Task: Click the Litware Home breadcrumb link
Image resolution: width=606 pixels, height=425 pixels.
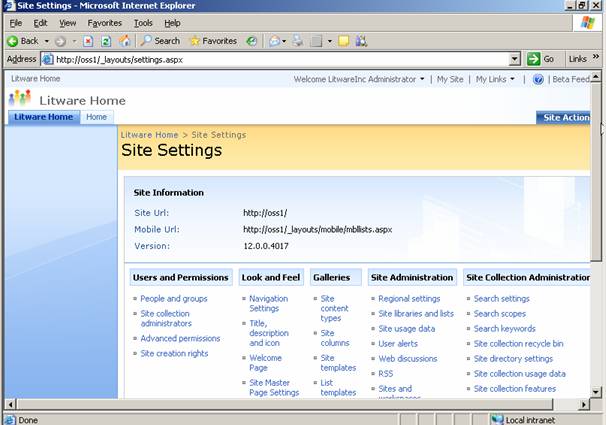Action: [149, 135]
